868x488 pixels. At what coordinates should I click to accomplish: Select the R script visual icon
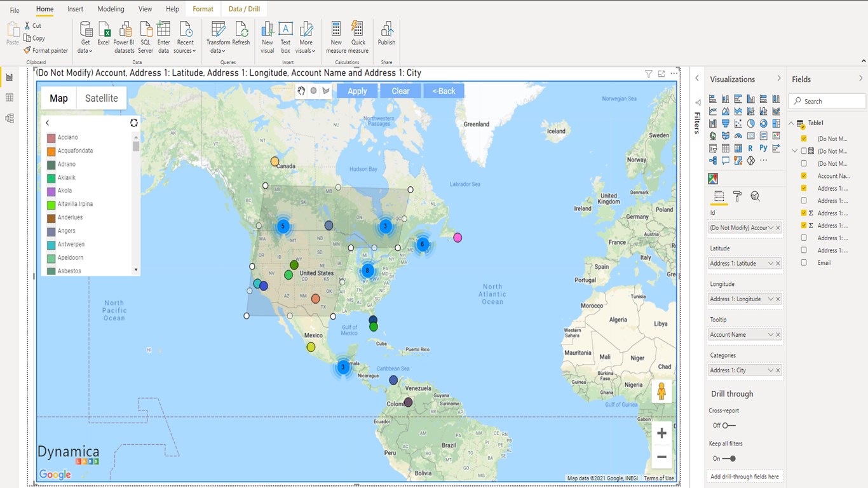coord(750,148)
